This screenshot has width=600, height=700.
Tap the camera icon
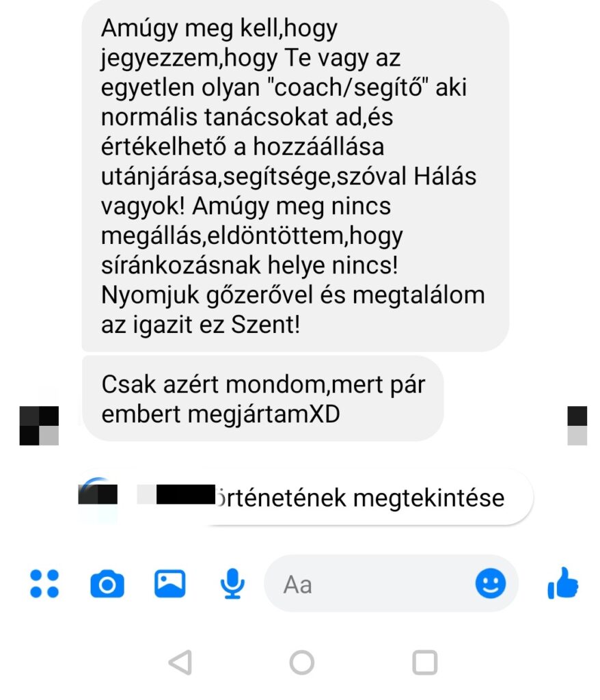[107, 584]
